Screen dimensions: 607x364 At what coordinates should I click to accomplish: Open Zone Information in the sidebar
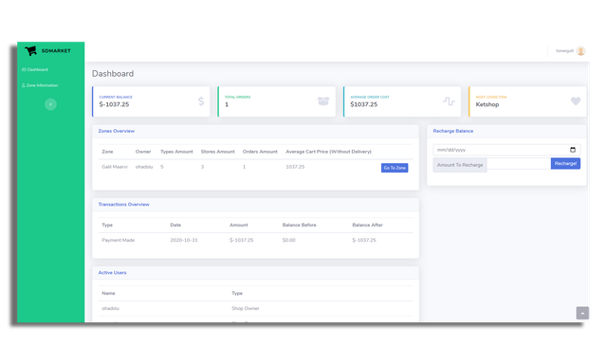[40, 85]
